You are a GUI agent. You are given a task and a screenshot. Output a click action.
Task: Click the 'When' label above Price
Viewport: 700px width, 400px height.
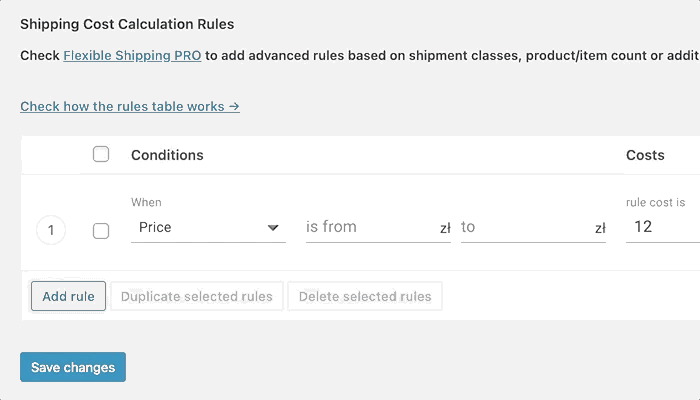(x=146, y=203)
